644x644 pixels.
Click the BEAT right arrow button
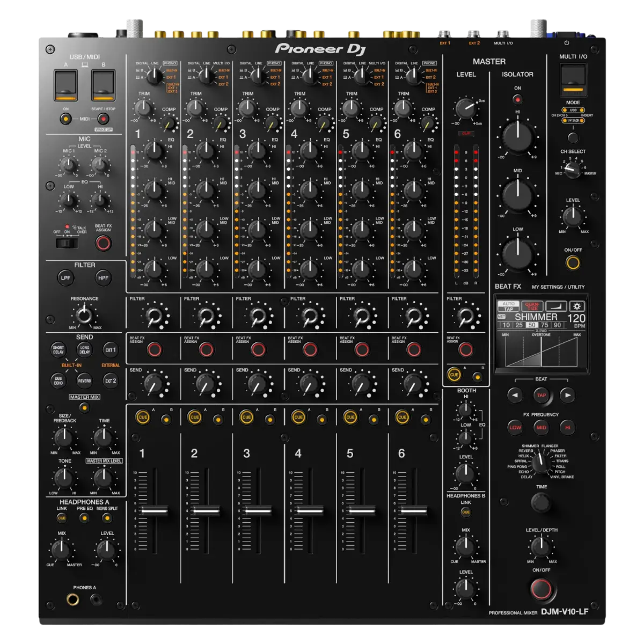pos(567,396)
